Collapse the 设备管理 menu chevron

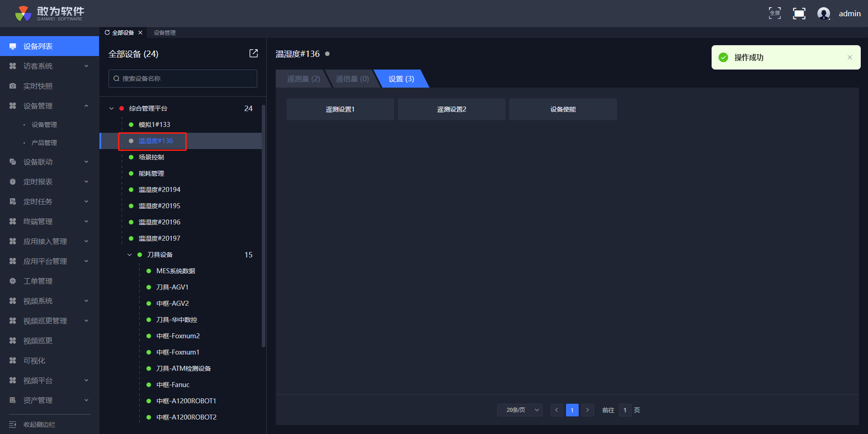point(86,106)
